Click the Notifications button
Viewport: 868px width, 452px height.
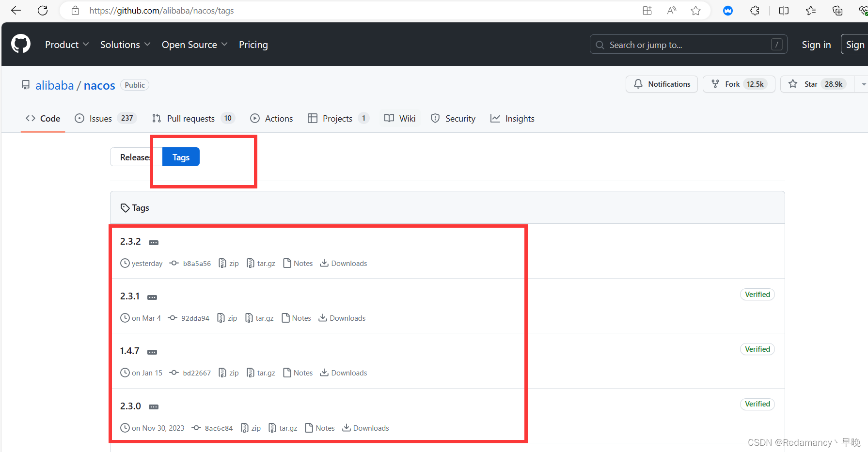pyautogui.click(x=662, y=84)
